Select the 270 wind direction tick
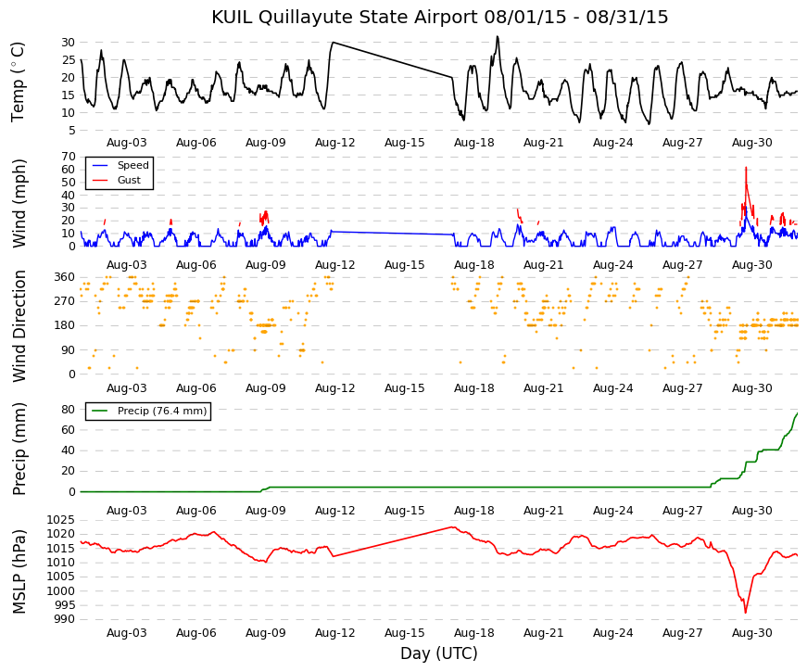 65,301
